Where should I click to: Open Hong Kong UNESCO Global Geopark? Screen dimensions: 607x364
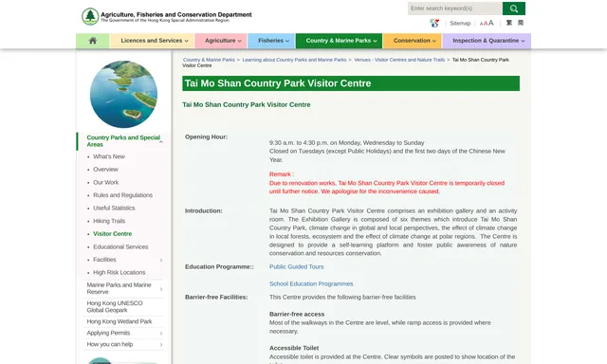coord(115,307)
